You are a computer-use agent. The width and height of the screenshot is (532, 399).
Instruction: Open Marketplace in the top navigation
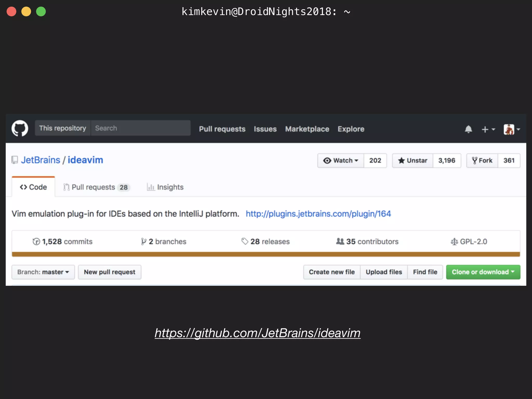point(307,129)
